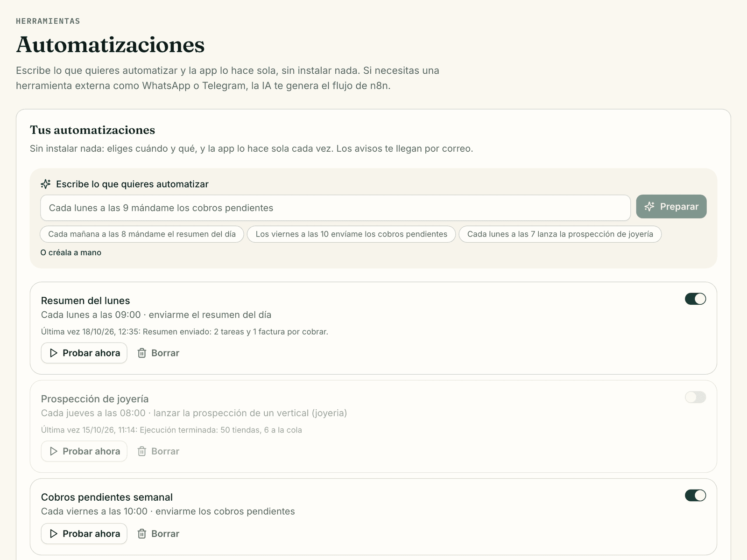Viewport: 747px width, 560px height.
Task: Click 'Borrar' text for Resumen del lunes
Action: point(165,353)
